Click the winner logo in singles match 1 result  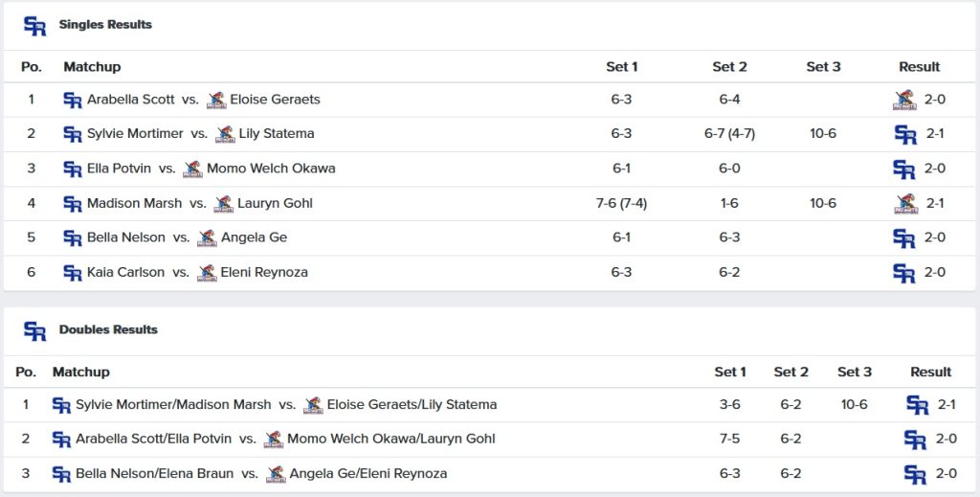point(904,100)
